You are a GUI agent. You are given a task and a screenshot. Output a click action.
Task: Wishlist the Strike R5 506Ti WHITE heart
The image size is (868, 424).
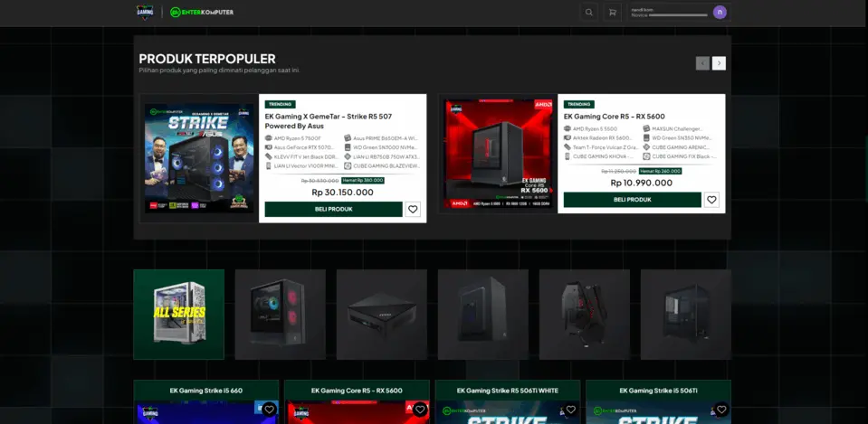point(571,410)
